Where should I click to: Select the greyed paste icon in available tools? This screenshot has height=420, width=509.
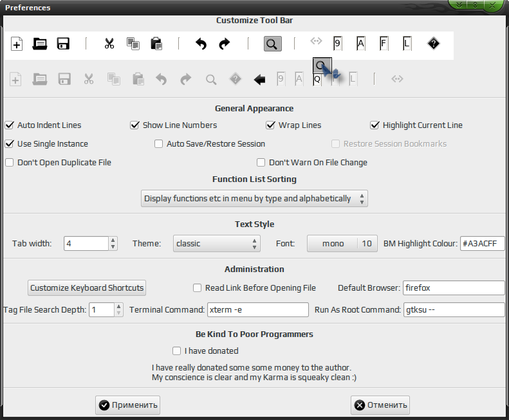tap(138, 79)
